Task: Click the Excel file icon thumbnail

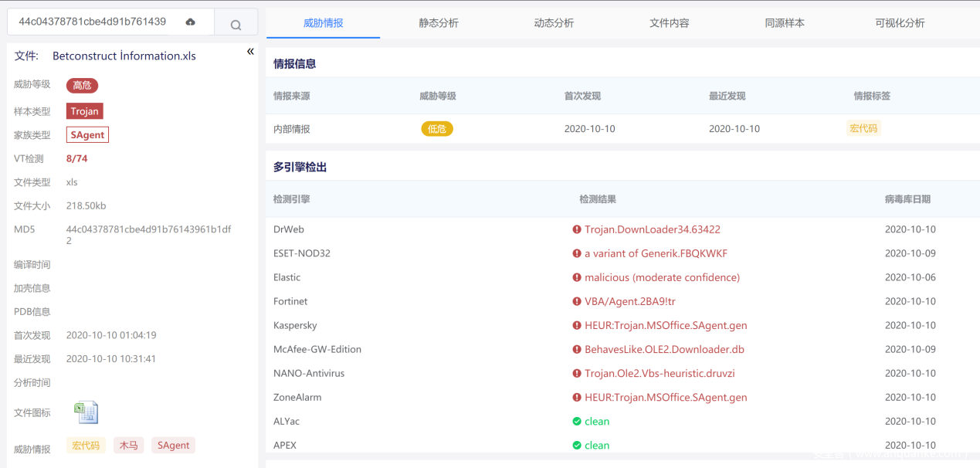Action: pos(86,412)
